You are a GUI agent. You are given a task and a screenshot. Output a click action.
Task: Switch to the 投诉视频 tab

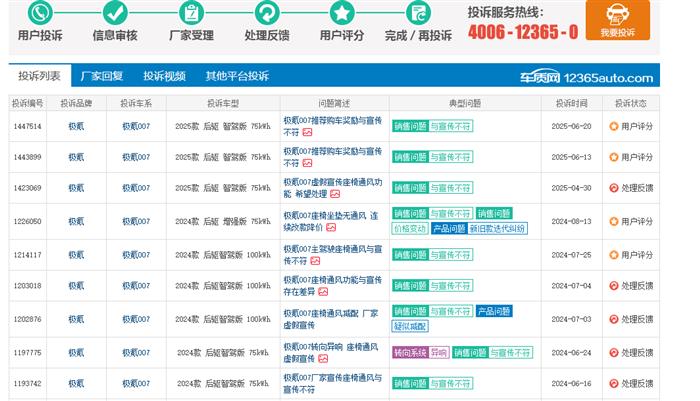click(x=164, y=76)
